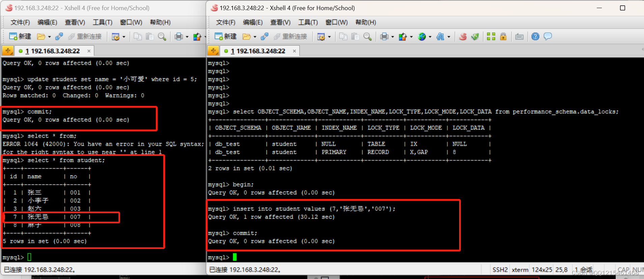
Task: Close the session tab in right window
Action: (295, 51)
